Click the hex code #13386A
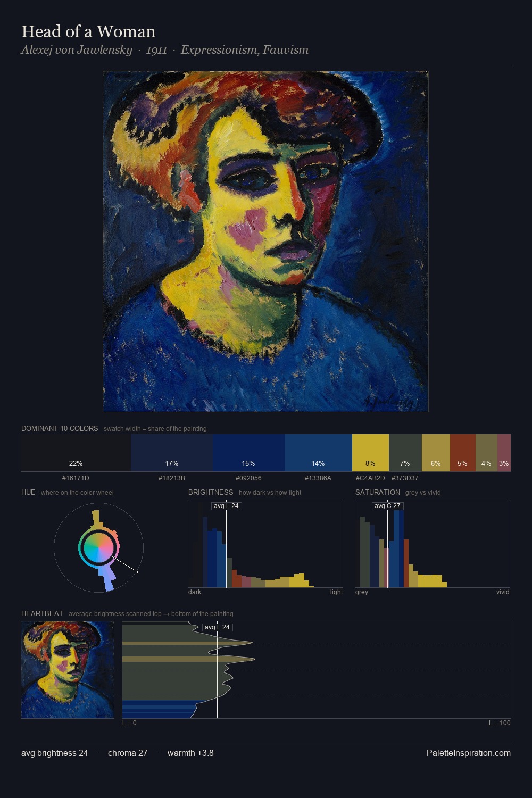 (318, 478)
